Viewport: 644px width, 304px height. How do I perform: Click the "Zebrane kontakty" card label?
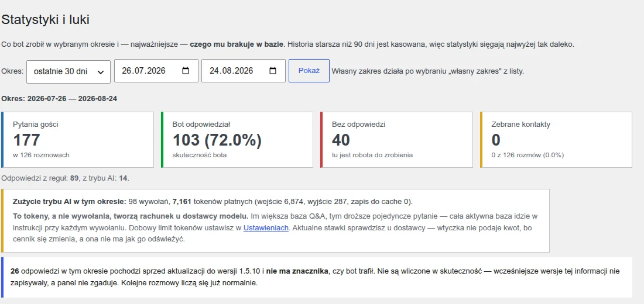[521, 125]
